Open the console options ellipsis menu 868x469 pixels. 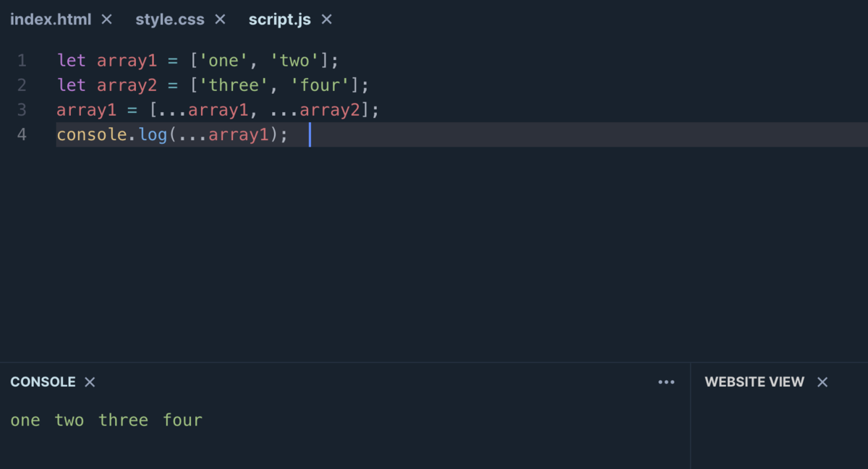[666, 382]
